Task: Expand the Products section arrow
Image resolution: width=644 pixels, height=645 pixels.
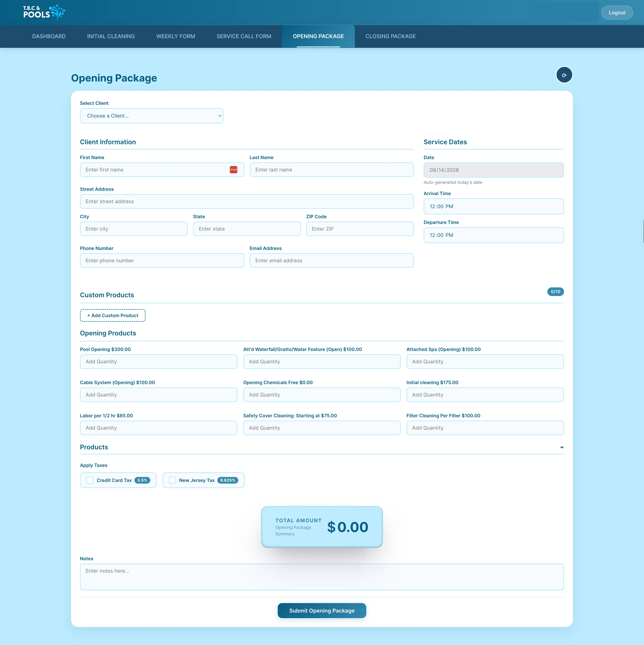Action: tap(562, 447)
